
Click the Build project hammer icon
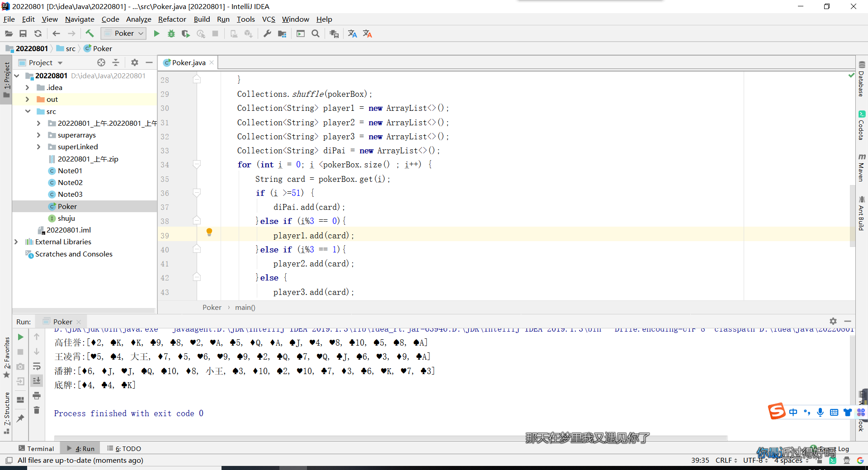[90, 33]
